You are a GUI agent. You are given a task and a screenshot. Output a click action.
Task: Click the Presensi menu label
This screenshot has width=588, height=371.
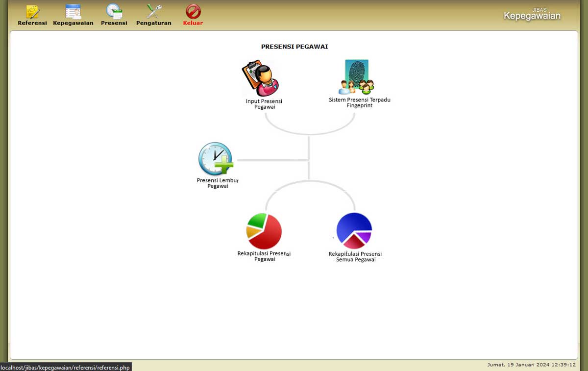(x=114, y=23)
